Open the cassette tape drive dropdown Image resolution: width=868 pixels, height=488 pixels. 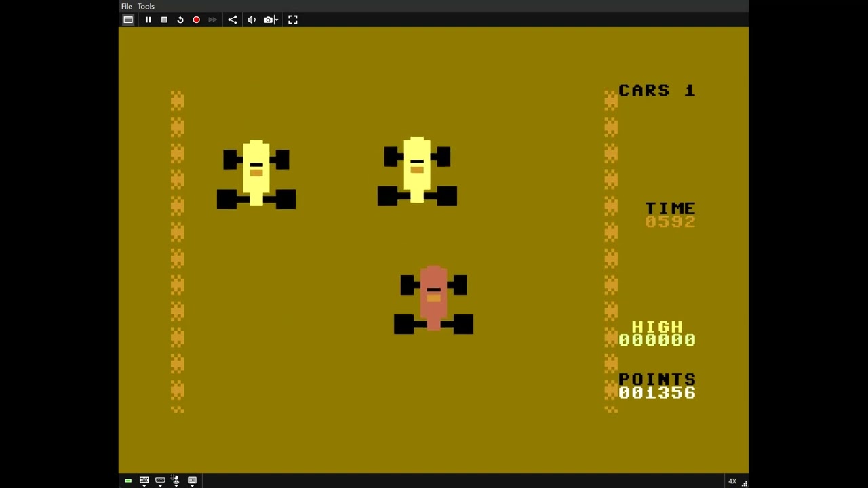pyautogui.click(x=192, y=481)
